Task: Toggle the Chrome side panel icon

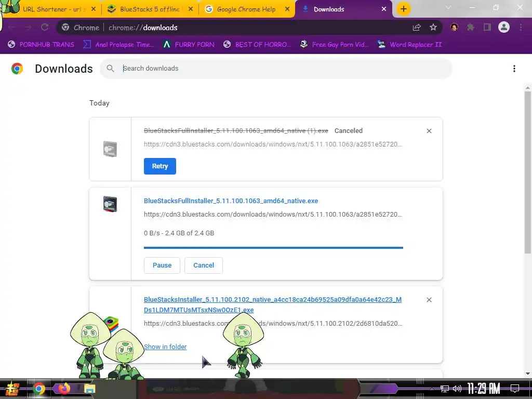Action: (x=487, y=28)
